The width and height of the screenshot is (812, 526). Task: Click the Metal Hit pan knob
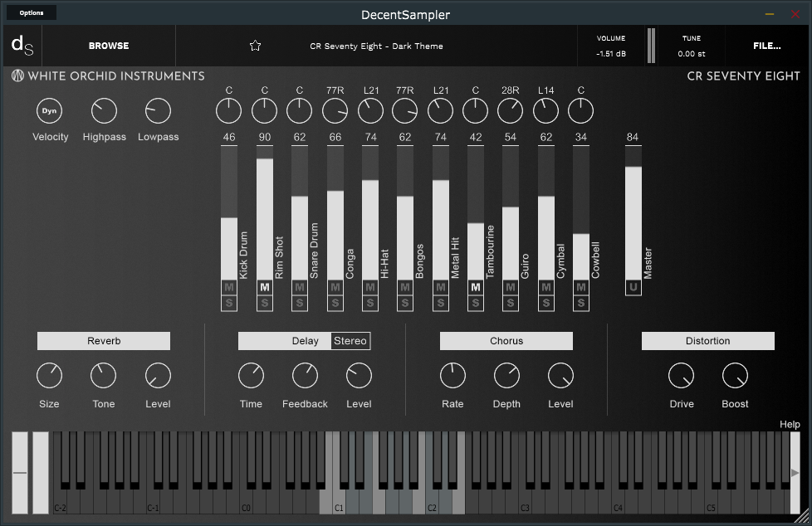click(440, 111)
